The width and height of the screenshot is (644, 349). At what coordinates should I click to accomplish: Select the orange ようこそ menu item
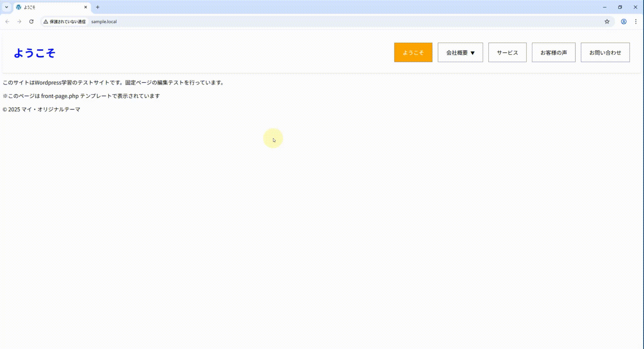click(x=413, y=52)
